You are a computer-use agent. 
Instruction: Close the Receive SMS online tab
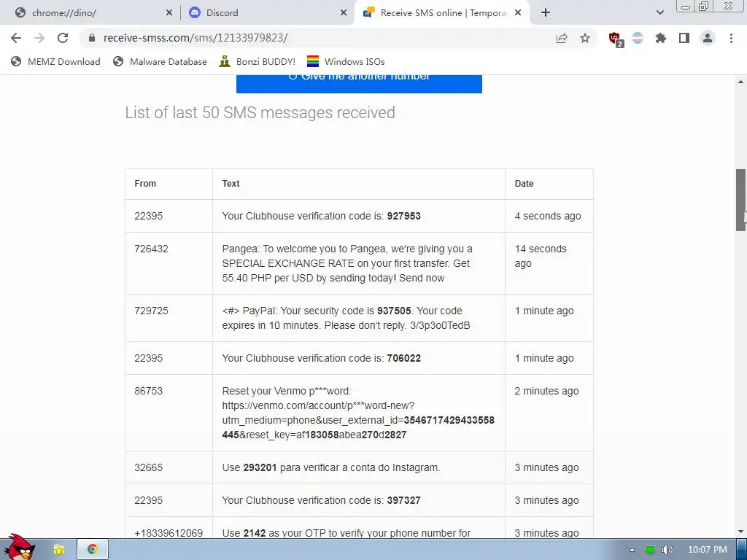[518, 13]
